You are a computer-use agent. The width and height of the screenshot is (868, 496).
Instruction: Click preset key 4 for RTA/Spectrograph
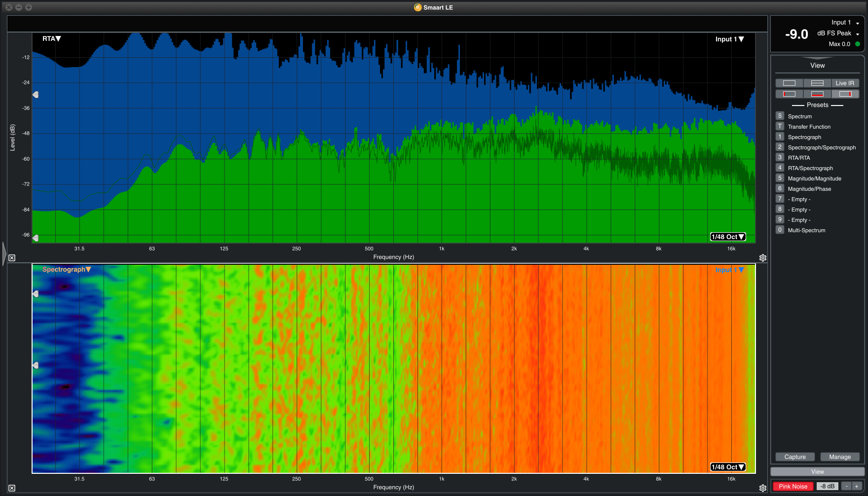pos(780,168)
